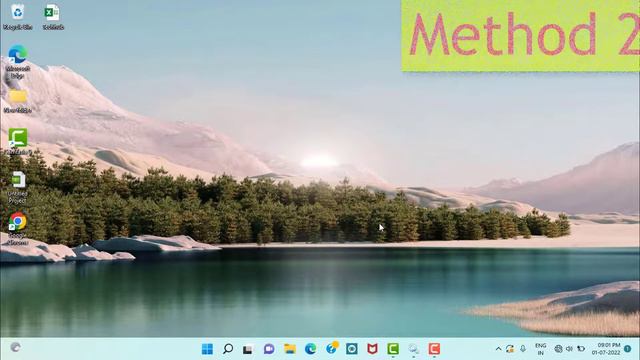Launch Microsoft Edge from the taskbar
The width and height of the screenshot is (640, 360).
[x=311, y=349]
